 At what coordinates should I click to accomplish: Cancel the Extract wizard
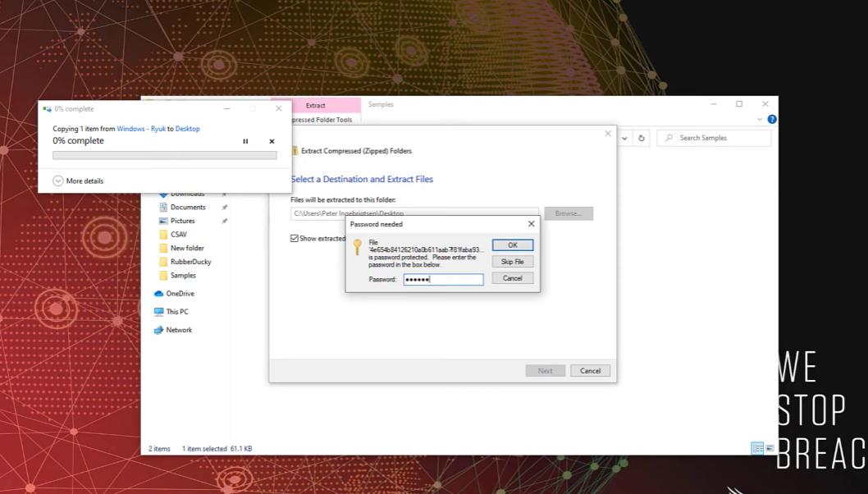[590, 371]
